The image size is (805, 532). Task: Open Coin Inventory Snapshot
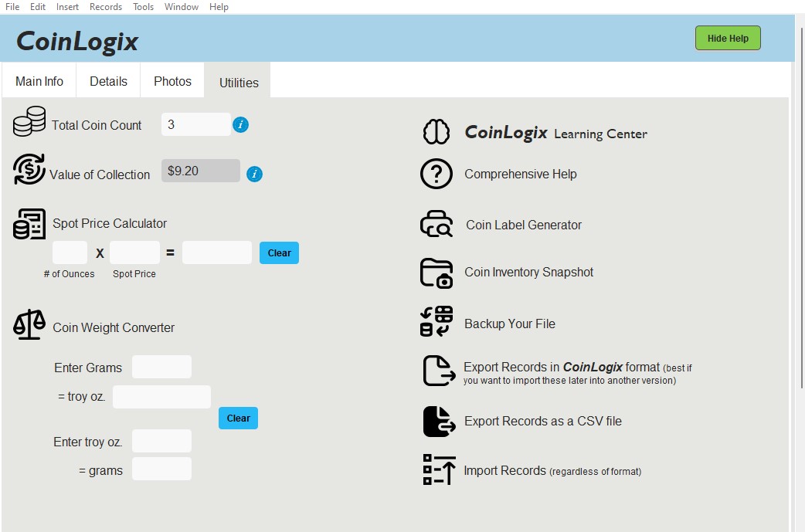pos(528,272)
